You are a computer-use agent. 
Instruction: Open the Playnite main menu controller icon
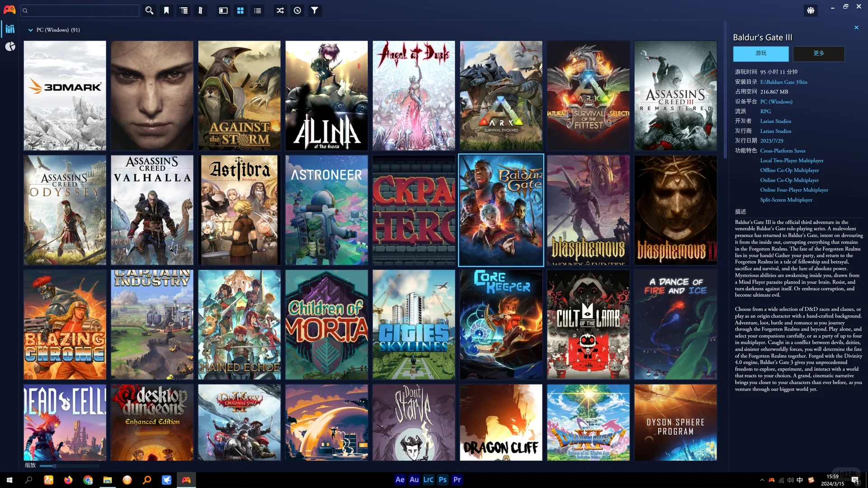(x=9, y=10)
